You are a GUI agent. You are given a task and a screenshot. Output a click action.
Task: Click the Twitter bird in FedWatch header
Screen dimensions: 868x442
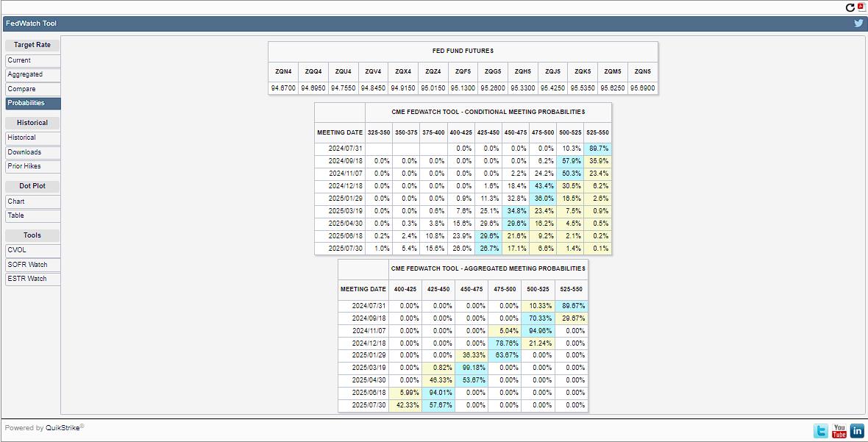pos(858,24)
